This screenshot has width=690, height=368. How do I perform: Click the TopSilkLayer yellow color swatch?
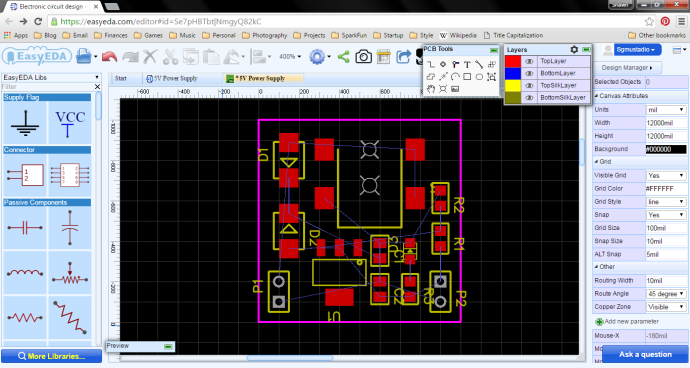(513, 85)
